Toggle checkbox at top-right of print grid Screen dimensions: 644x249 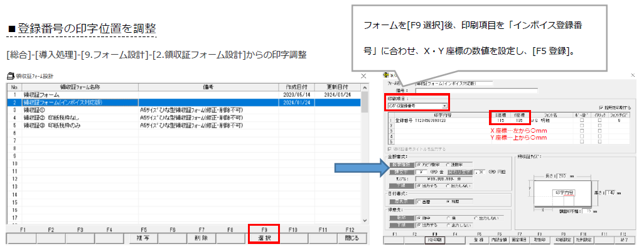pos(601,107)
